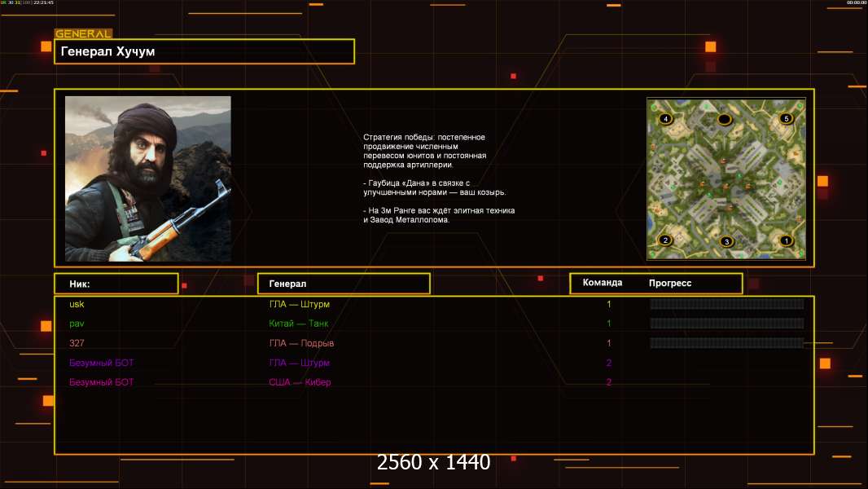Click start position marker 4 on minimap
Screen dimensions: 868x489
pos(665,118)
